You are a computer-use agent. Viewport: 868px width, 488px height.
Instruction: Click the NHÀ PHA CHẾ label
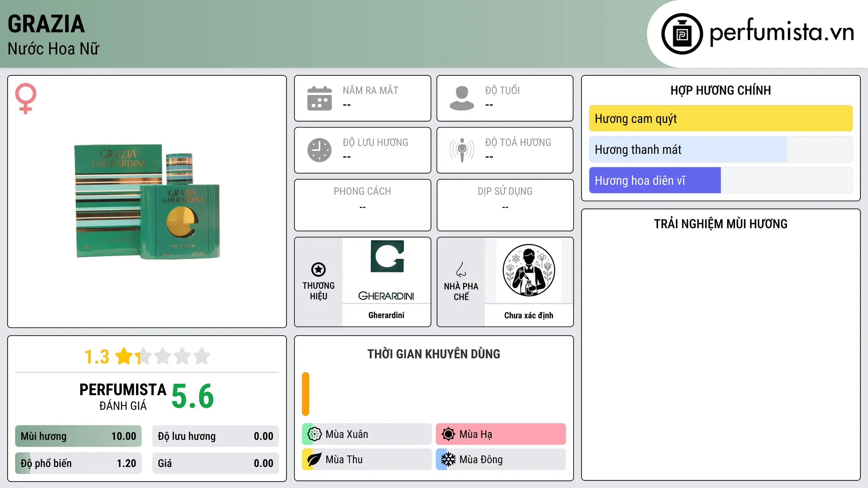click(461, 291)
